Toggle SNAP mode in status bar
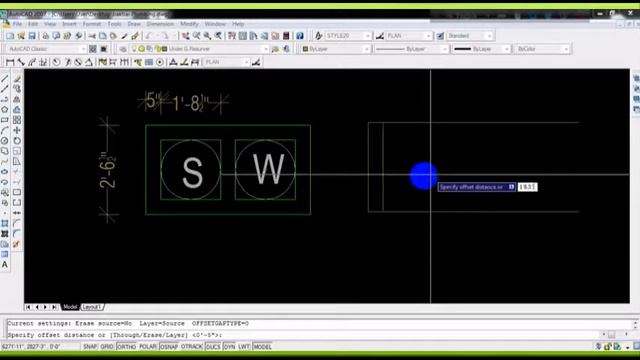The image size is (640, 360). (90, 347)
